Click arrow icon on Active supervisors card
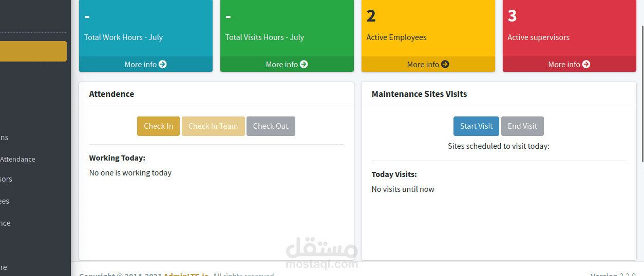The image size is (644, 276). (586, 64)
